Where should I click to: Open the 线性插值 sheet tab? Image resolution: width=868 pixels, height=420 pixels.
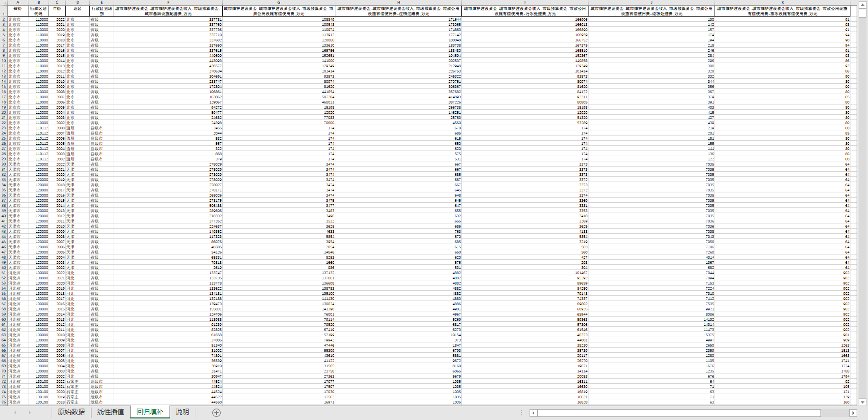click(111, 412)
